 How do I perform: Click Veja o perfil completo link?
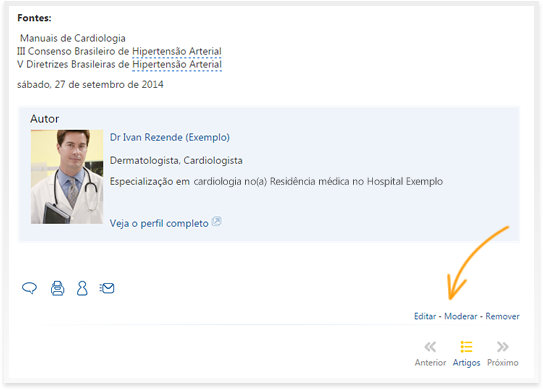(x=159, y=223)
